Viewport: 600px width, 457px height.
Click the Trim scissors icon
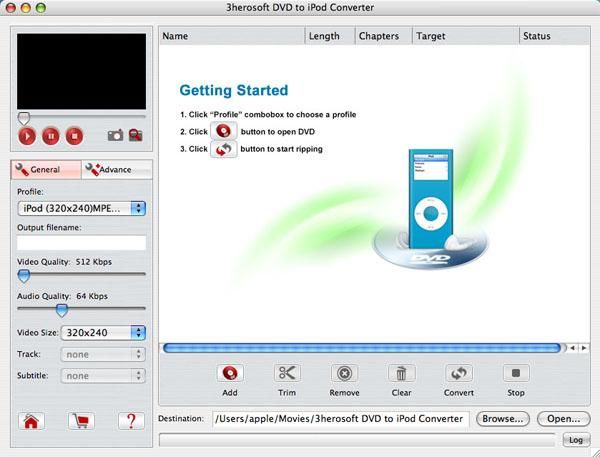287,373
